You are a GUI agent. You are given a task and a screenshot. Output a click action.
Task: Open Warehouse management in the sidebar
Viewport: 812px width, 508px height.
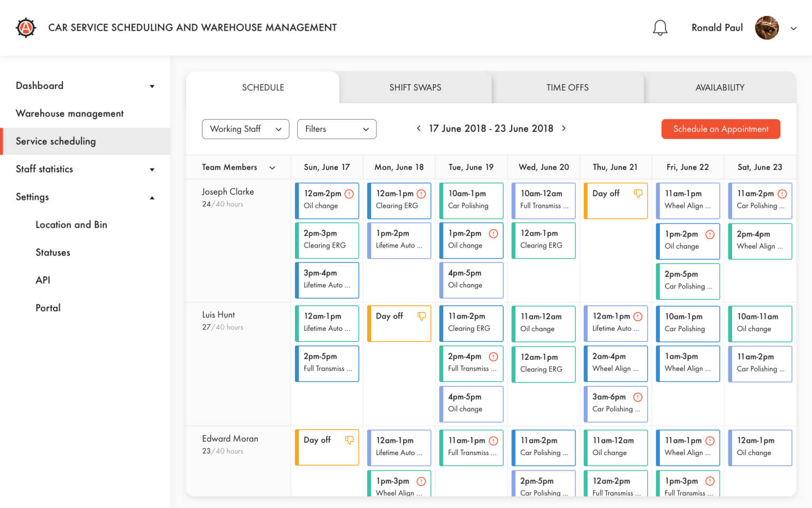tap(70, 114)
